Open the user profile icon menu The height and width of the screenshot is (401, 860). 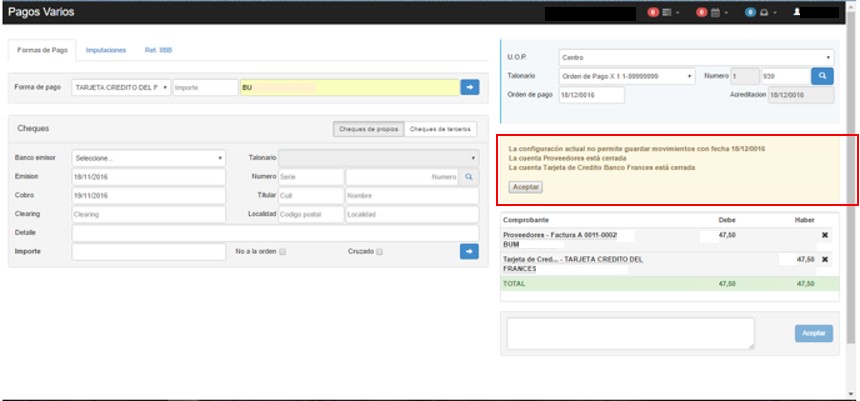(x=797, y=13)
